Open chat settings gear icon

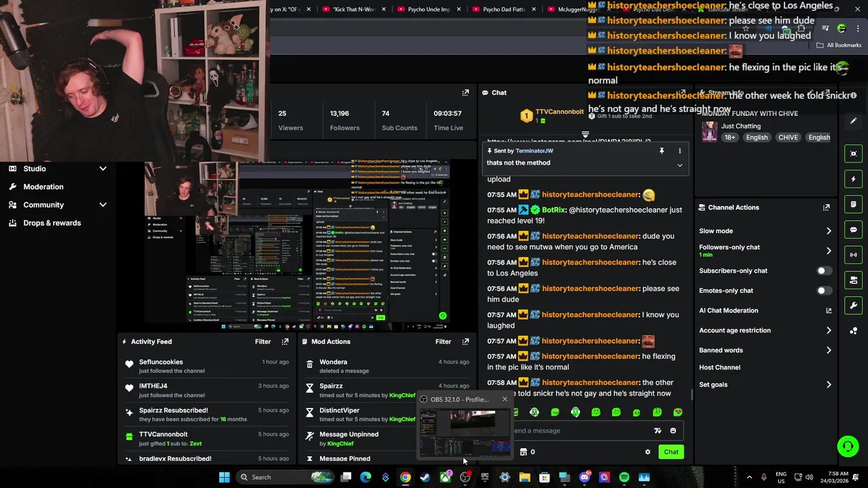point(648,452)
